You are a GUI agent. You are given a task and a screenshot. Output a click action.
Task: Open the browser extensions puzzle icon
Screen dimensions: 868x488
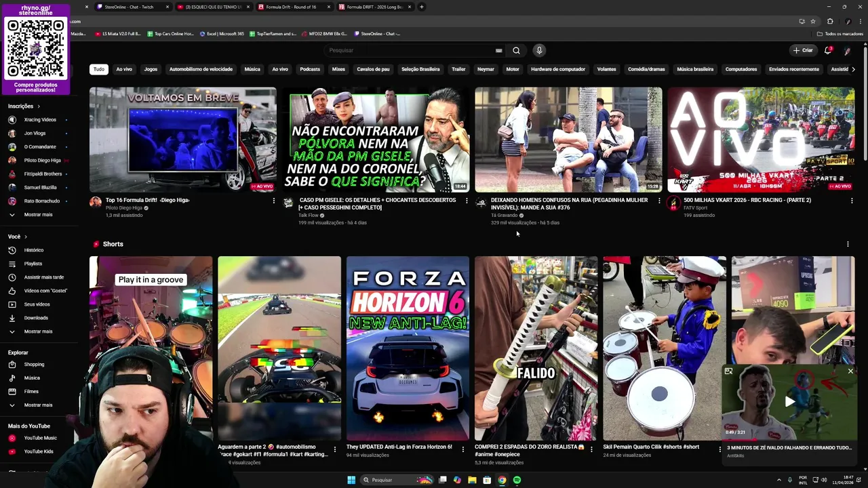830,21
